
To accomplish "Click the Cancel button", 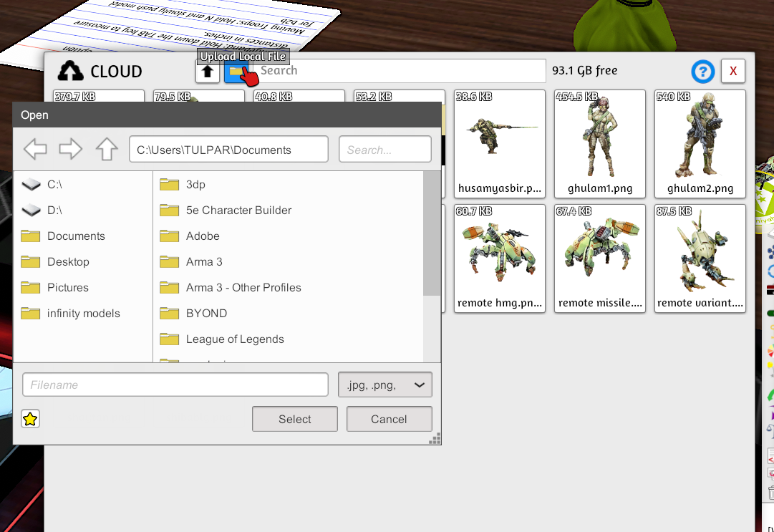I will pos(389,419).
